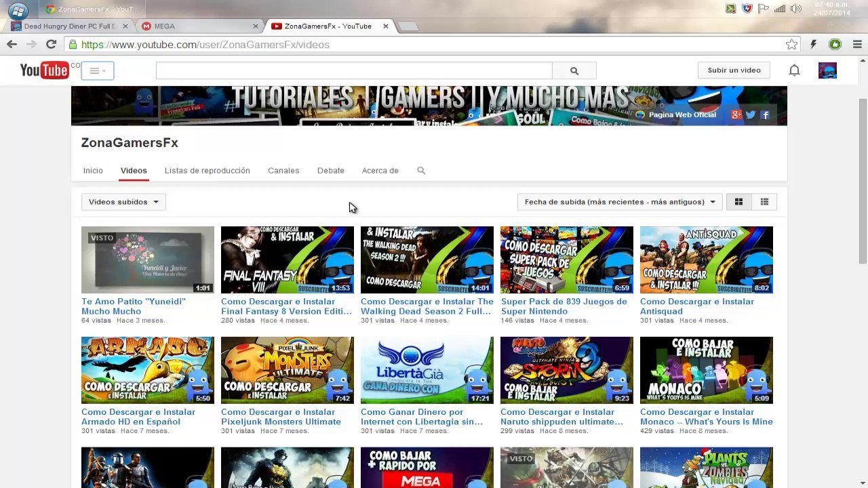Click the page vertical scrollbar thumb

[863, 181]
